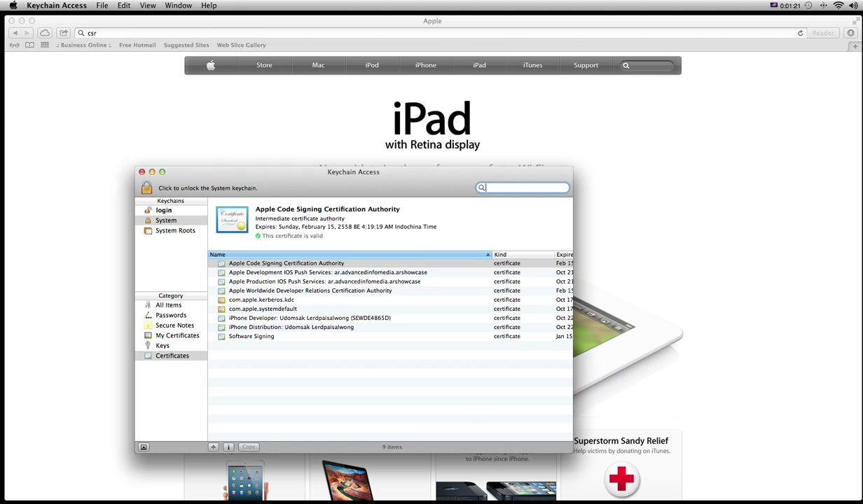Click the Superstorm Sandy Relief link

pyautogui.click(x=621, y=441)
